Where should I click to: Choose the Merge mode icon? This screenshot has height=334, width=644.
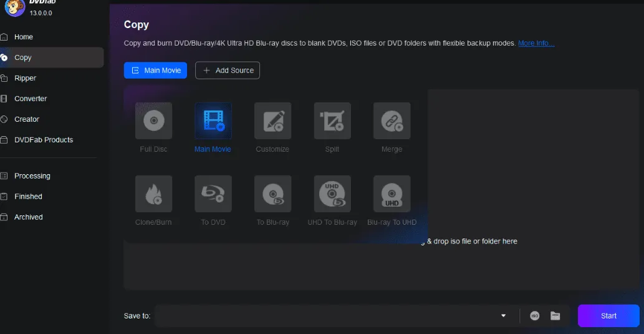click(x=392, y=120)
